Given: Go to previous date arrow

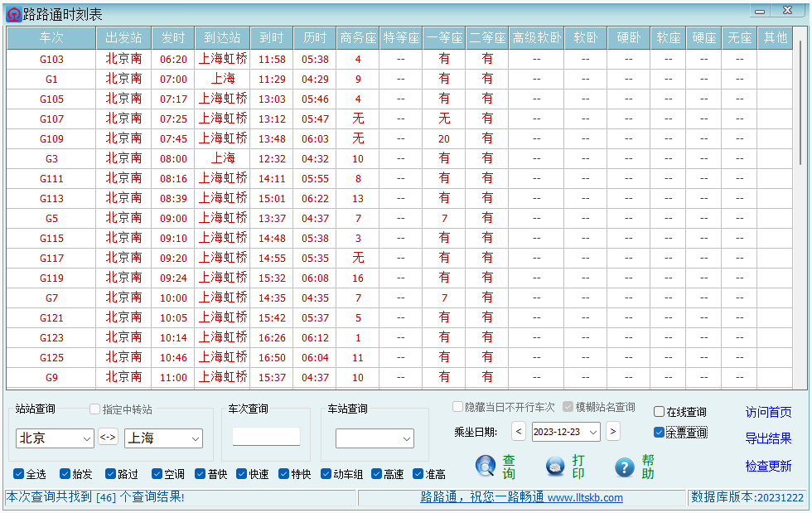Looking at the screenshot, I should (x=519, y=432).
